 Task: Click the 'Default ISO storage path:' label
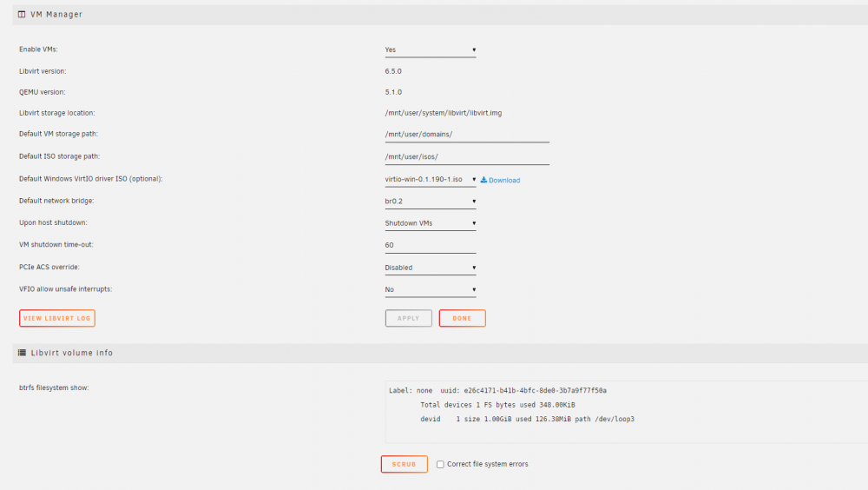tap(59, 156)
